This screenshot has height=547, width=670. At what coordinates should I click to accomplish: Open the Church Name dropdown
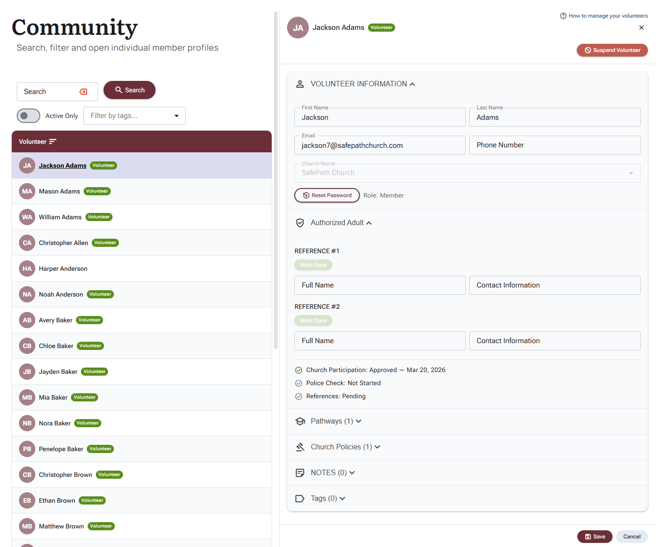(x=467, y=173)
